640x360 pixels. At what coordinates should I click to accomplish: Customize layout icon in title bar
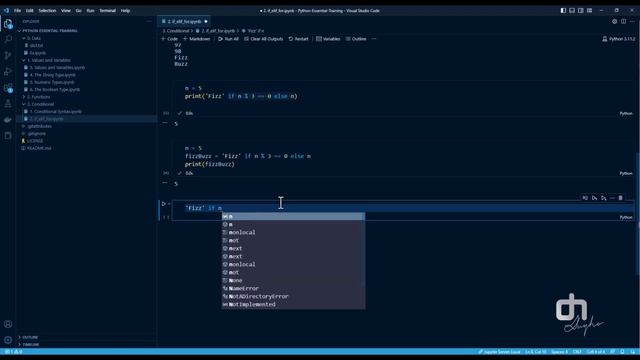pyautogui.click(x=589, y=11)
